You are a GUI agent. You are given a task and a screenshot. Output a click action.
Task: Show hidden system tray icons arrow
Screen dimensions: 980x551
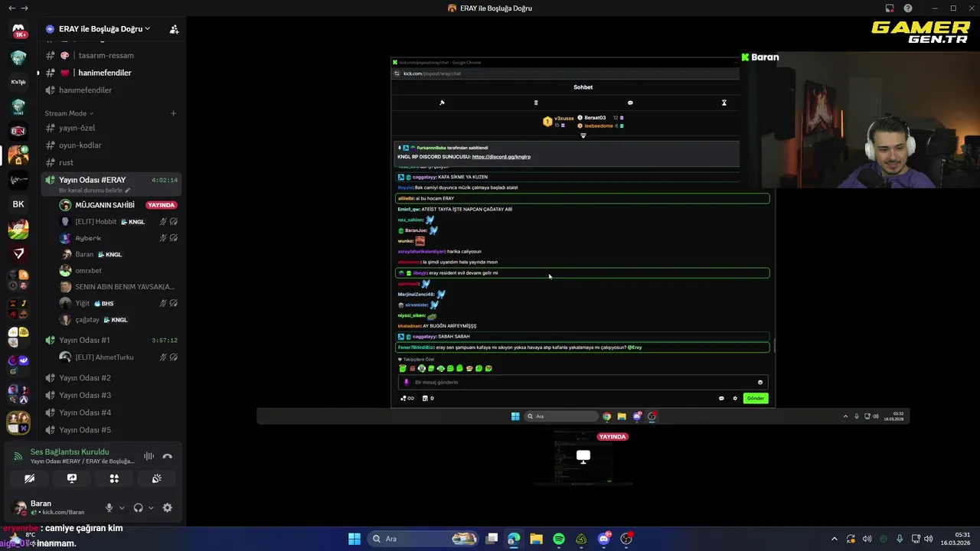[835, 539]
